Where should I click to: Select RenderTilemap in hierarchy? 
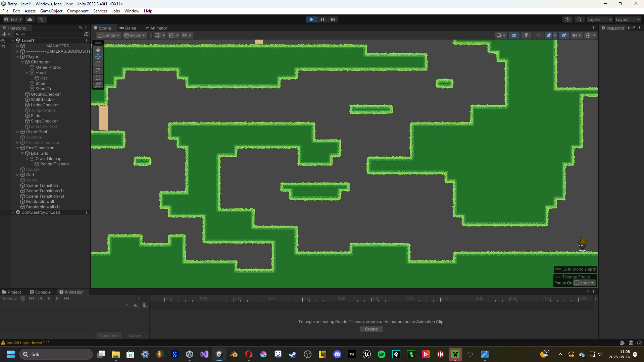(54, 164)
